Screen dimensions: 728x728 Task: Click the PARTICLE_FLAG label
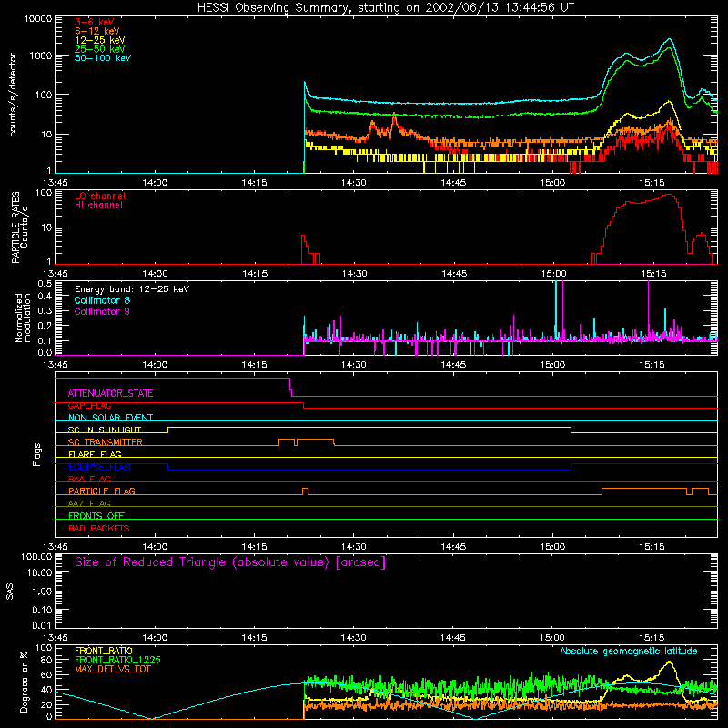point(102,490)
